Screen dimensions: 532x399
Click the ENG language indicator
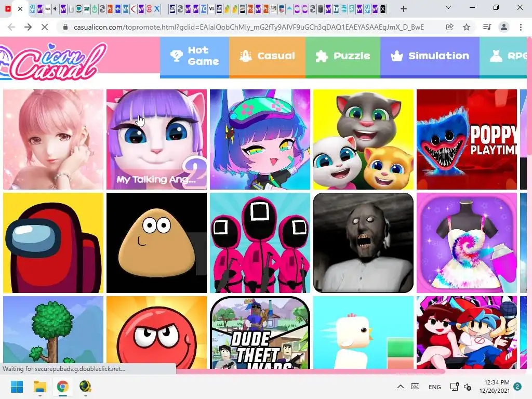coord(435,387)
